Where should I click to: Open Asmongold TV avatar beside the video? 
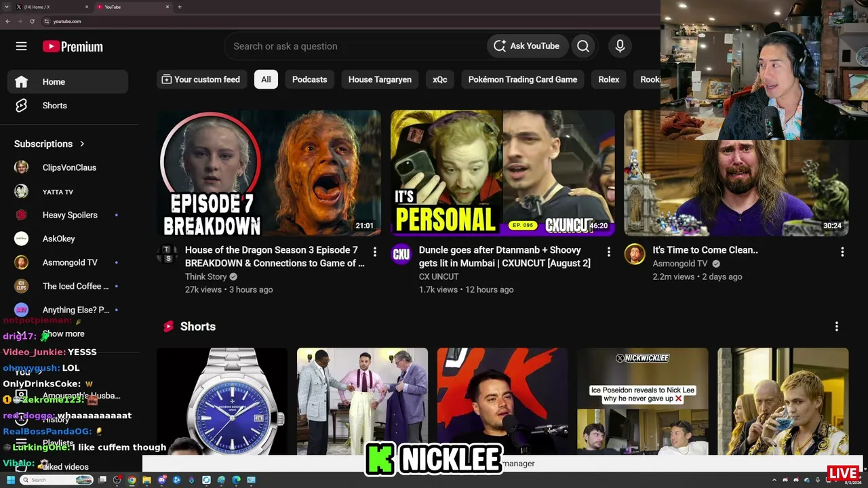635,253
